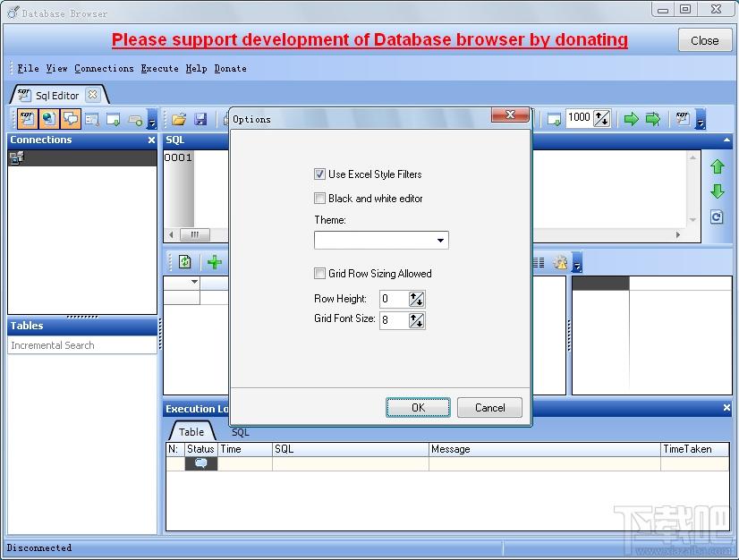Viewport: 739px width, 560px height.
Task: Toggle the globe connections panel icon
Action: pos(48,119)
